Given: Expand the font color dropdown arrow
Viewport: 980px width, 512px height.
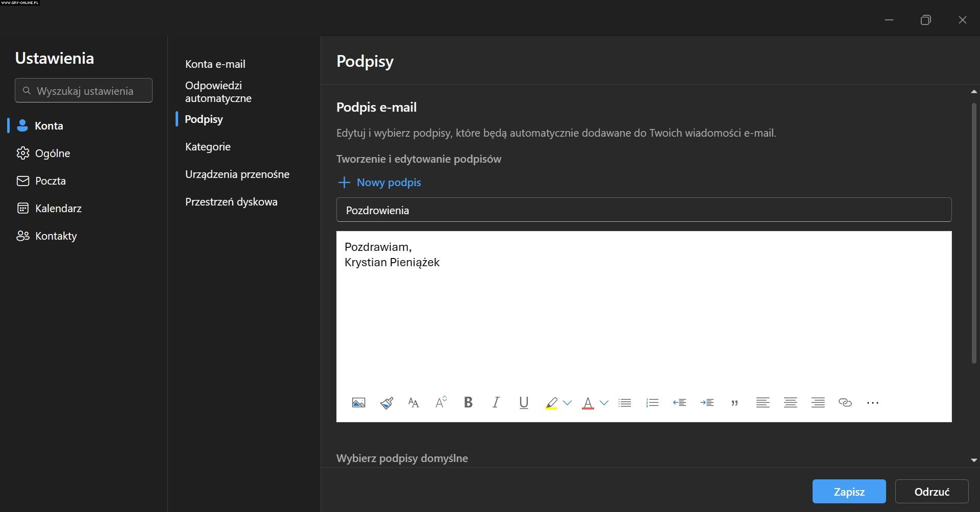Looking at the screenshot, I should [604, 403].
